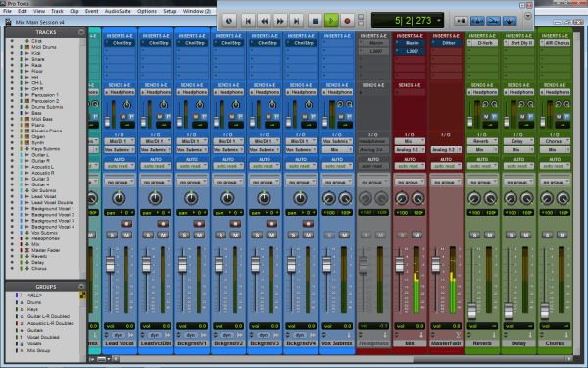588x368 pixels.
Task: Open the D-Verb insert on Reverb track
Action: 482,43
